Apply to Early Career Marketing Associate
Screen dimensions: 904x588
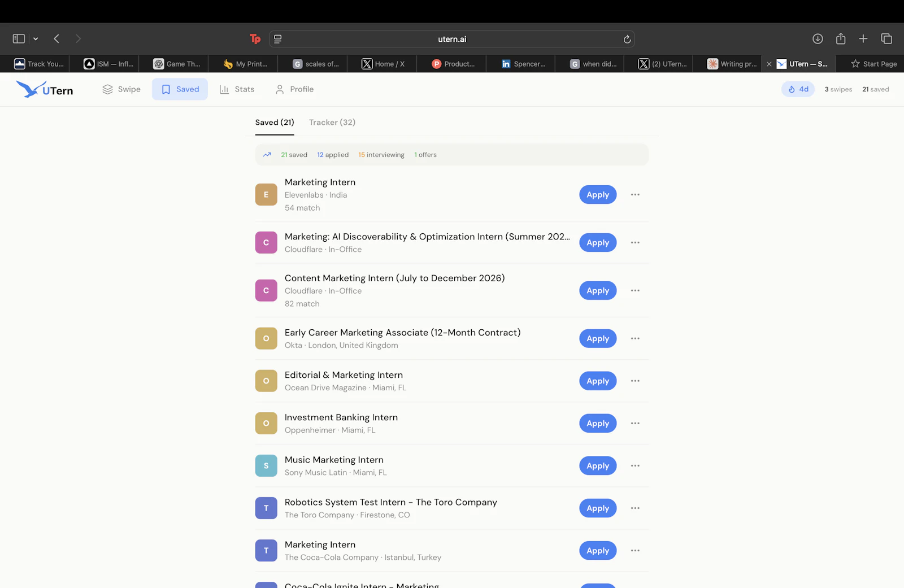click(x=598, y=339)
